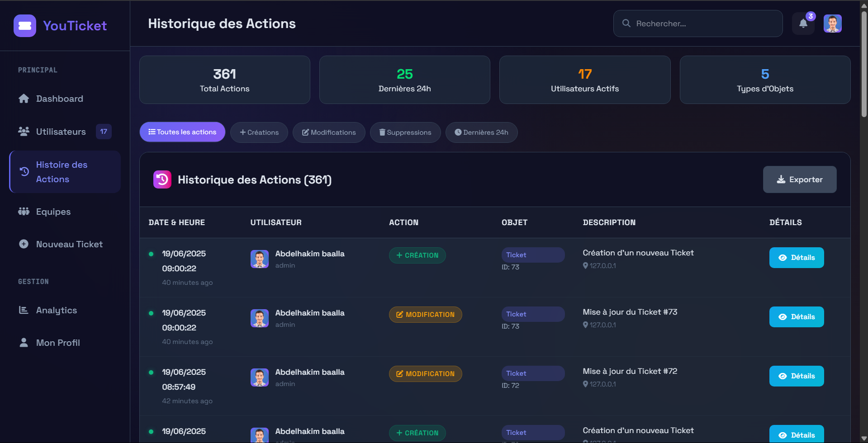
Task: Click 'Mise à jour du Ticket #72' text
Action: click(630, 371)
